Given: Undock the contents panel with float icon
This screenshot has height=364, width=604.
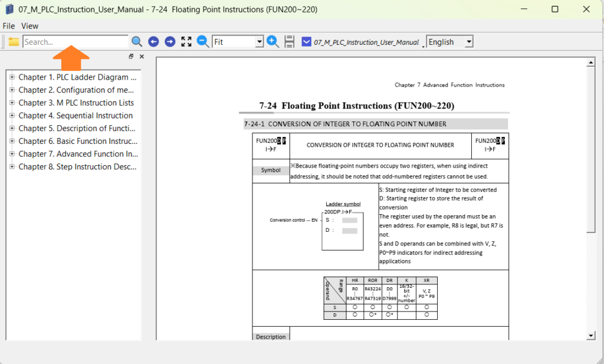Looking at the screenshot, I should 131,56.
